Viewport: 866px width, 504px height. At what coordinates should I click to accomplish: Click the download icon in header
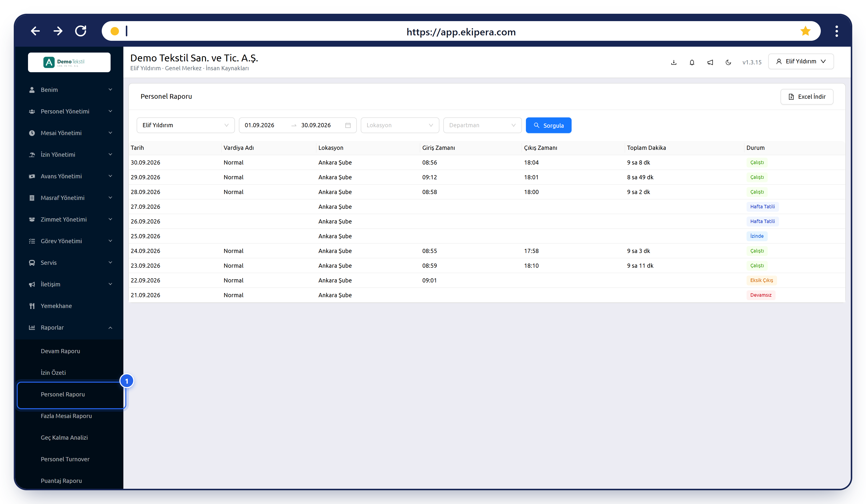[x=674, y=62]
